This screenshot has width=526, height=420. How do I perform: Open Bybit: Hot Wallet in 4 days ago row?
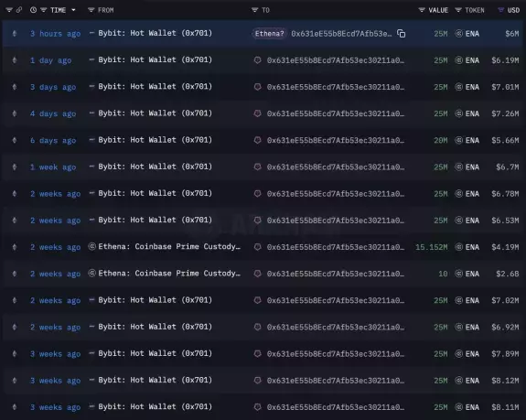[x=156, y=113]
